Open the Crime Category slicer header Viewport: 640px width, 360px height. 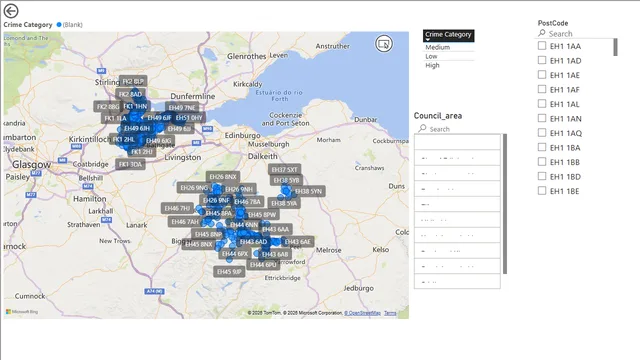448,36
